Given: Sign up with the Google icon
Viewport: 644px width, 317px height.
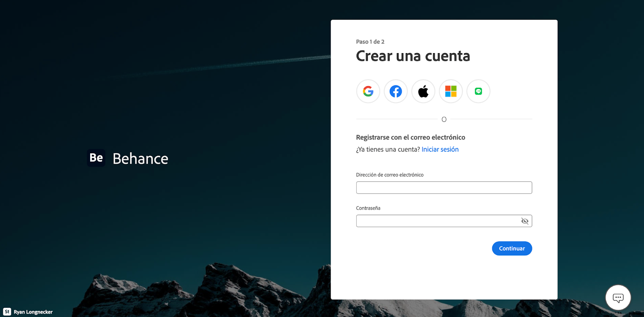Looking at the screenshot, I should [368, 91].
